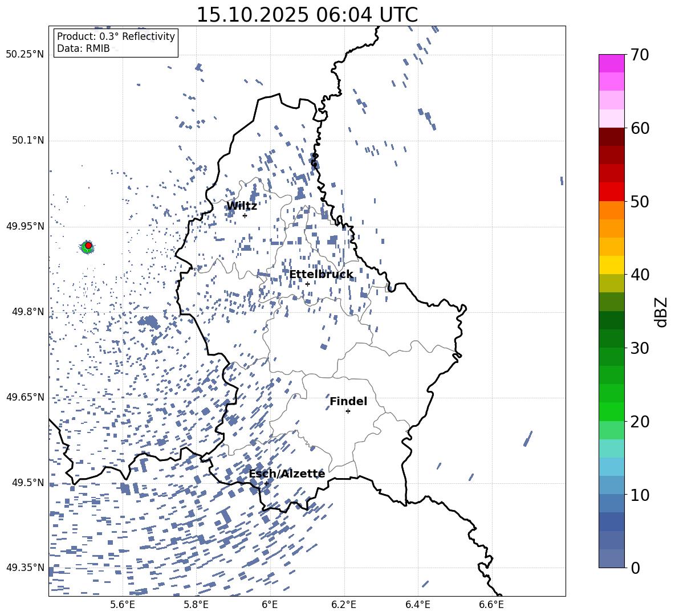Click the 49.65°N latitude label

point(25,397)
